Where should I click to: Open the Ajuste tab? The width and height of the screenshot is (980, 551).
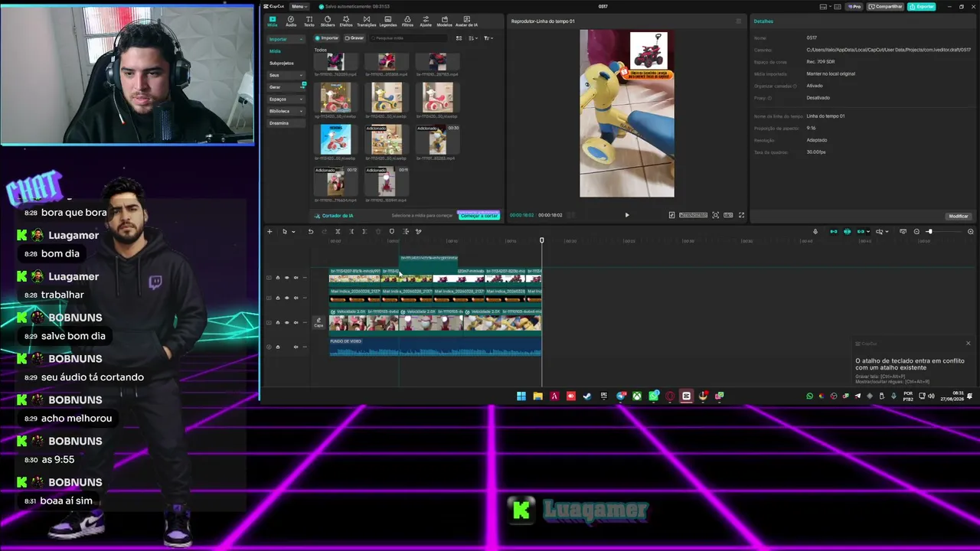click(426, 21)
